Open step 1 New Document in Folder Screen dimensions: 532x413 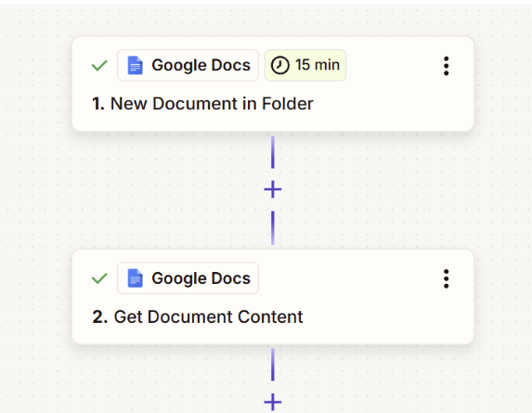coord(273,84)
